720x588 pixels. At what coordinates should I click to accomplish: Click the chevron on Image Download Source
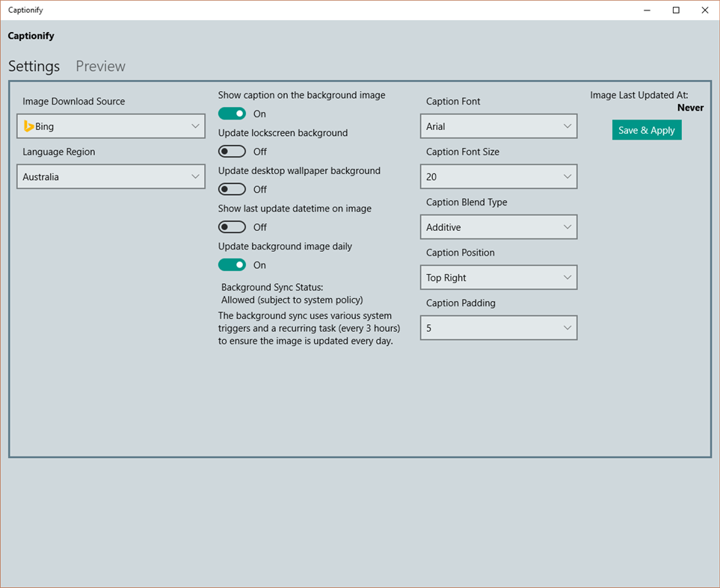[x=196, y=126]
